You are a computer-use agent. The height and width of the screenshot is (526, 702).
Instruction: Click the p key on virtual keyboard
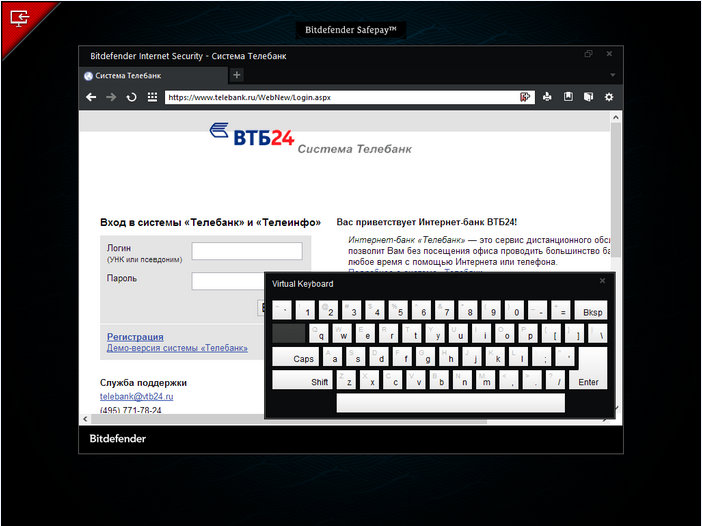(528, 334)
